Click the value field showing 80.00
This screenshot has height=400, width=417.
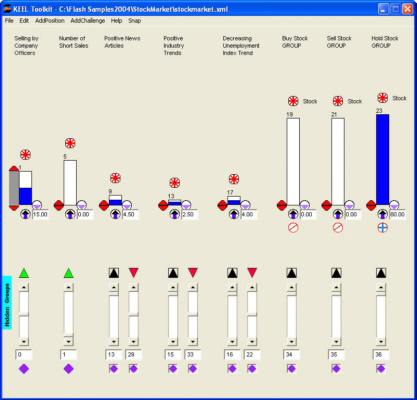pos(398,215)
